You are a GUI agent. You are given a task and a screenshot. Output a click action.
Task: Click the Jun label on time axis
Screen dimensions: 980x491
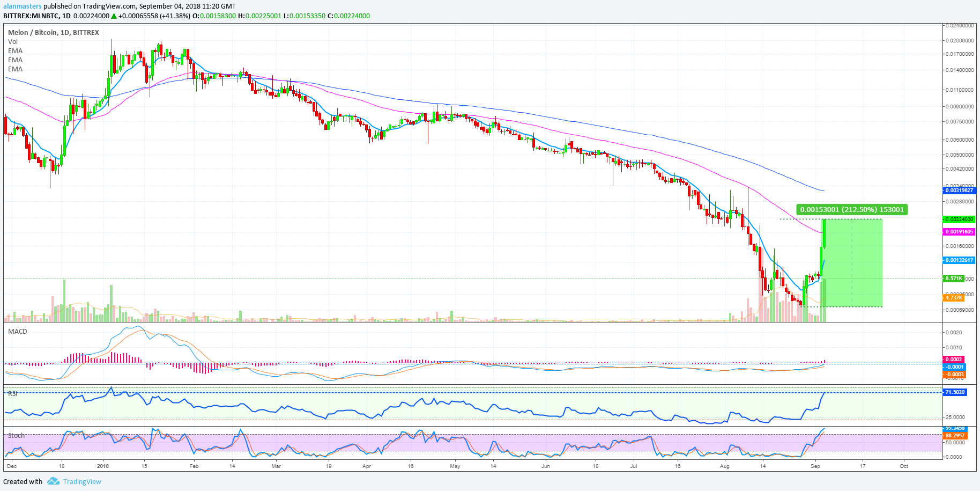pyautogui.click(x=546, y=466)
